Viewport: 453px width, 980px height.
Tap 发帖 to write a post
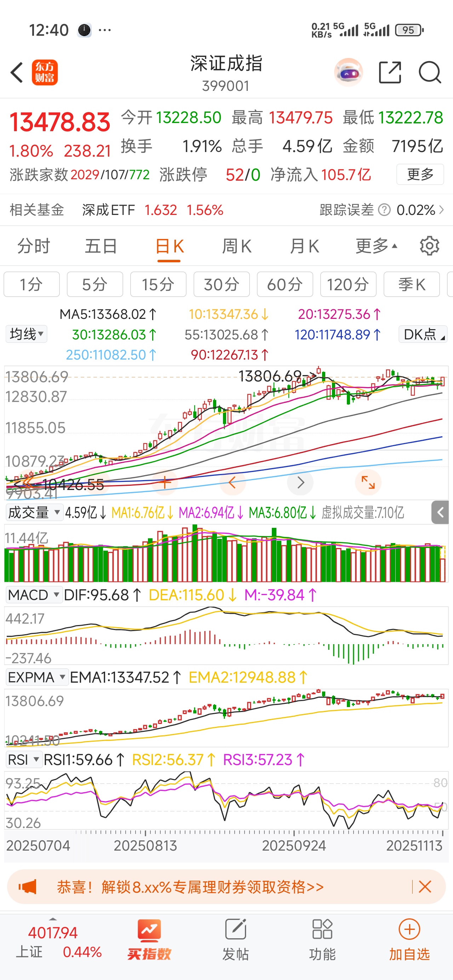235,939
